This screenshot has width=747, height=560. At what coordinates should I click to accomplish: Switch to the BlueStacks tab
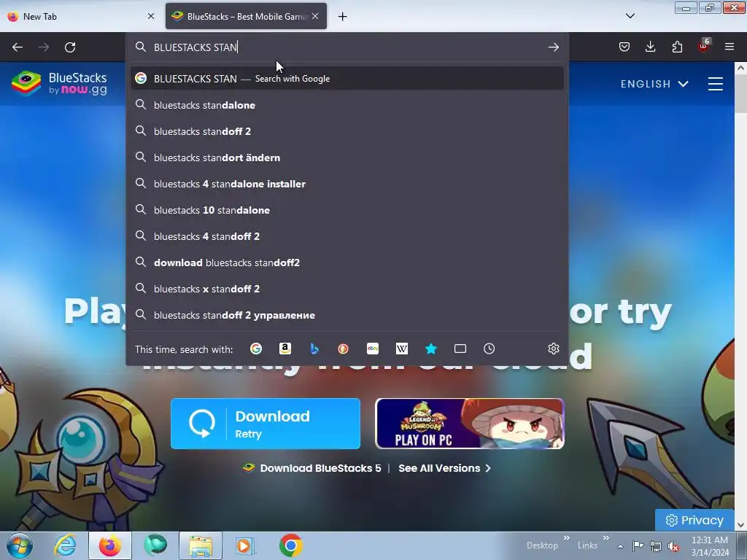click(x=246, y=16)
